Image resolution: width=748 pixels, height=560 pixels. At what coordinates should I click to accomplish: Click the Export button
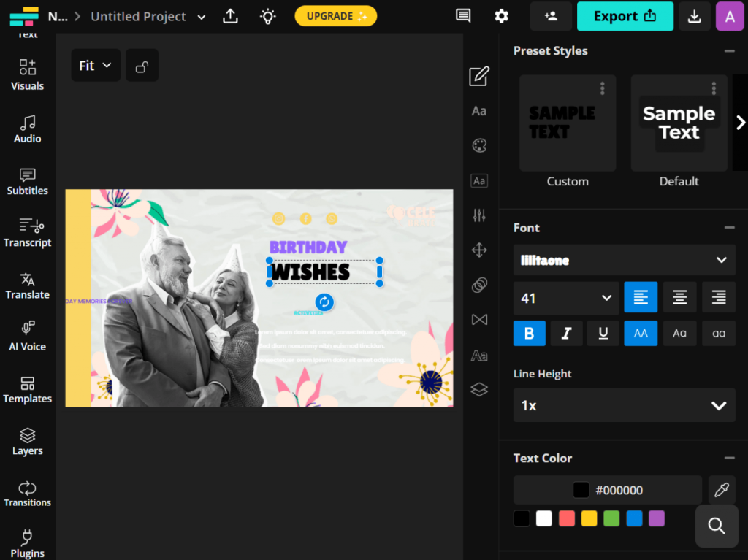click(x=625, y=16)
